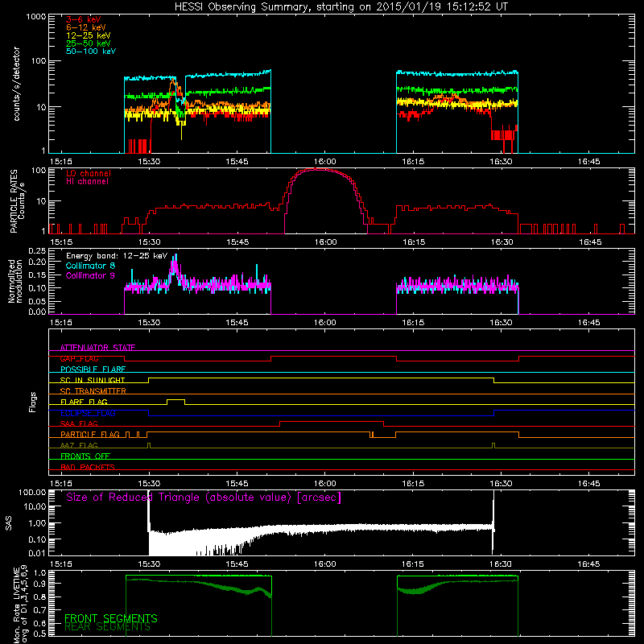Screen dimensions: 644x644
Task: Click the raised segment of the SAA_FLAG line
Action: pyautogui.click(x=332, y=422)
